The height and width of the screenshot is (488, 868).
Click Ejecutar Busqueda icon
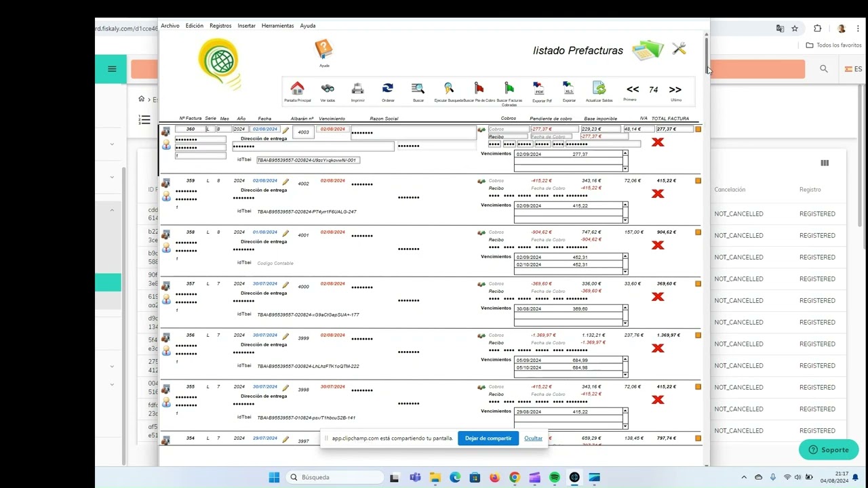pyautogui.click(x=449, y=89)
